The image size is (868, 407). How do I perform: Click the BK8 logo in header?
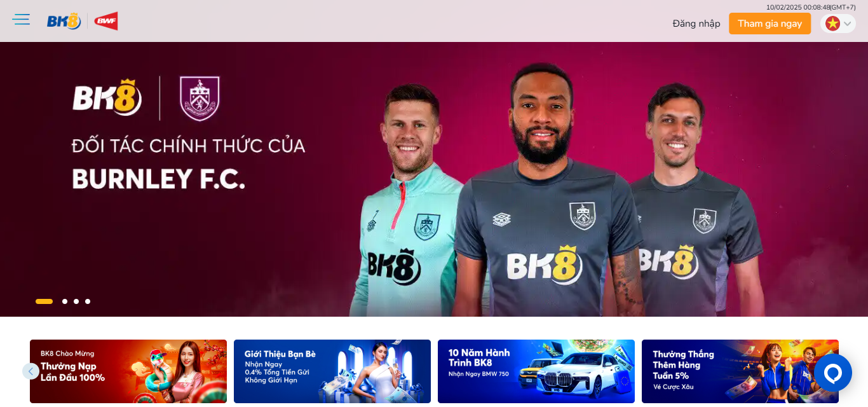pyautogui.click(x=64, y=21)
